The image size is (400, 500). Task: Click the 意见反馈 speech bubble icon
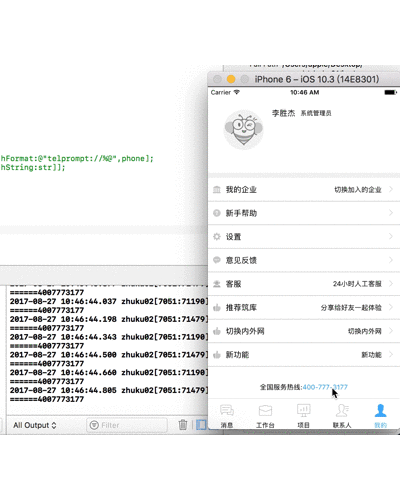coord(217,260)
